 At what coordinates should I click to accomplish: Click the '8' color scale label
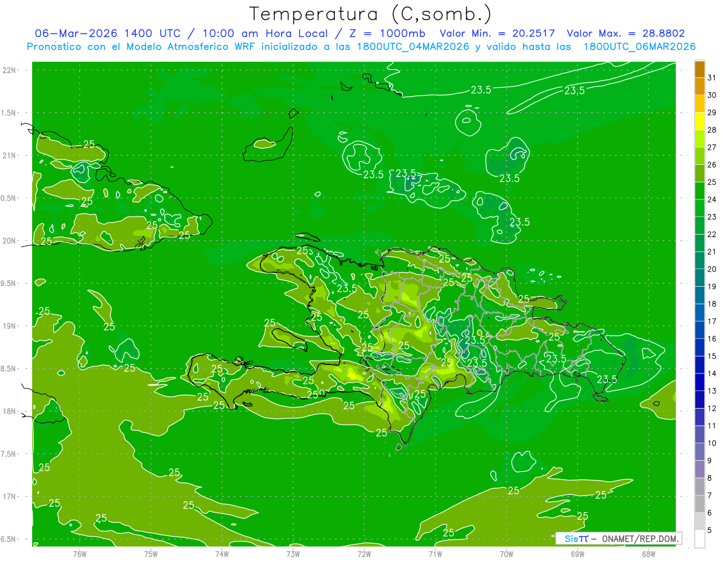(710, 478)
